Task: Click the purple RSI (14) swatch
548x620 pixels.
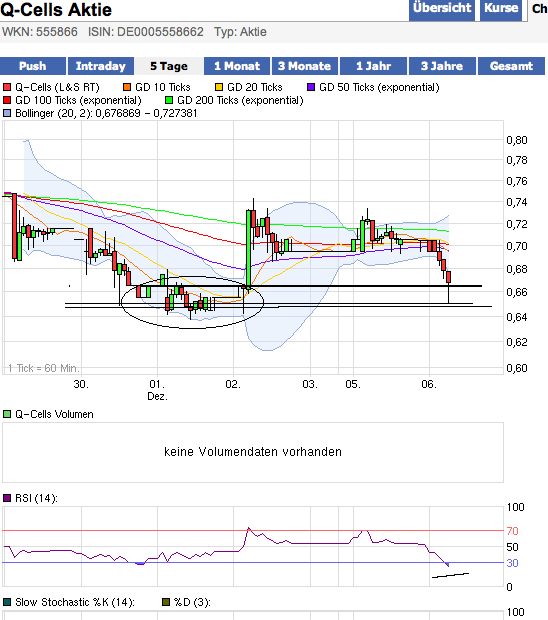Action: click(x=7, y=498)
